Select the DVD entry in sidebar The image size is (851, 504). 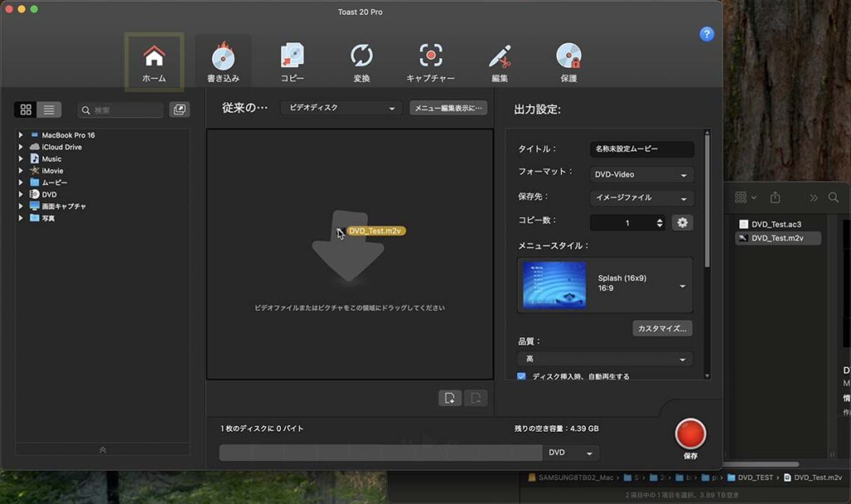click(49, 194)
